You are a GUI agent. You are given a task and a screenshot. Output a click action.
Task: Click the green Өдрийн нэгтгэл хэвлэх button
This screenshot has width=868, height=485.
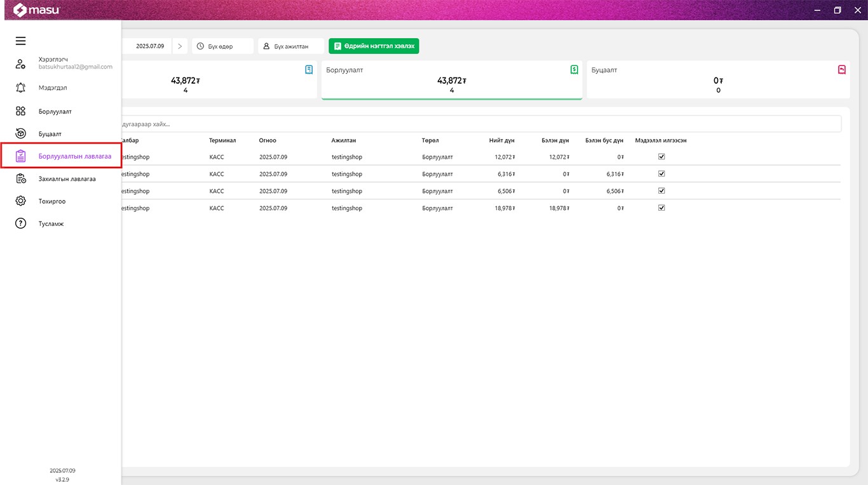[374, 46]
